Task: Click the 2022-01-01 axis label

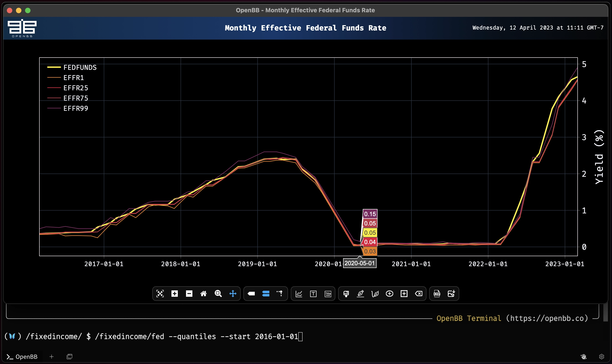Action: pos(488,264)
